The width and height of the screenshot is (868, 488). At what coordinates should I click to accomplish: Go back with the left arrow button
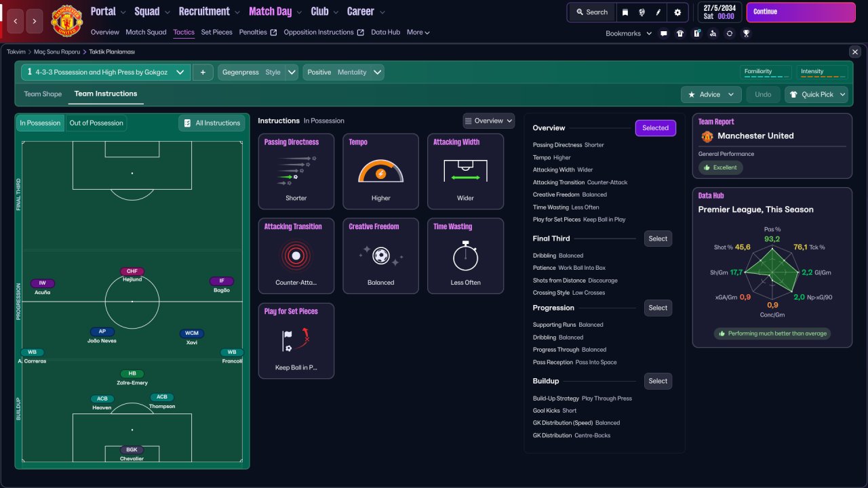tap(16, 21)
